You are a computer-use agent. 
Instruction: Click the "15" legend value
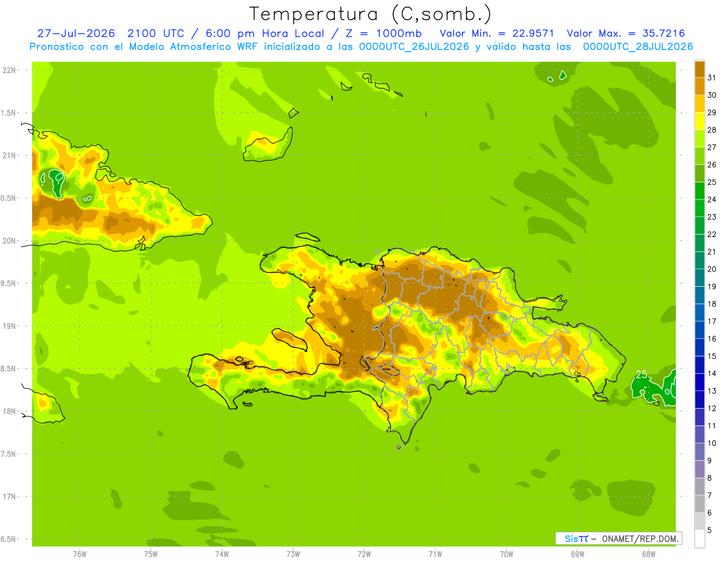point(712,356)
